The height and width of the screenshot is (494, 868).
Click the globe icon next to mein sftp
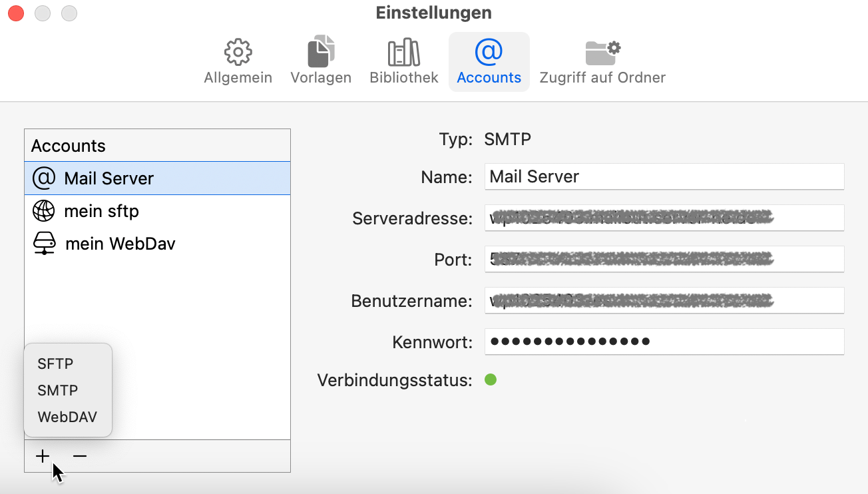(44, 210)
